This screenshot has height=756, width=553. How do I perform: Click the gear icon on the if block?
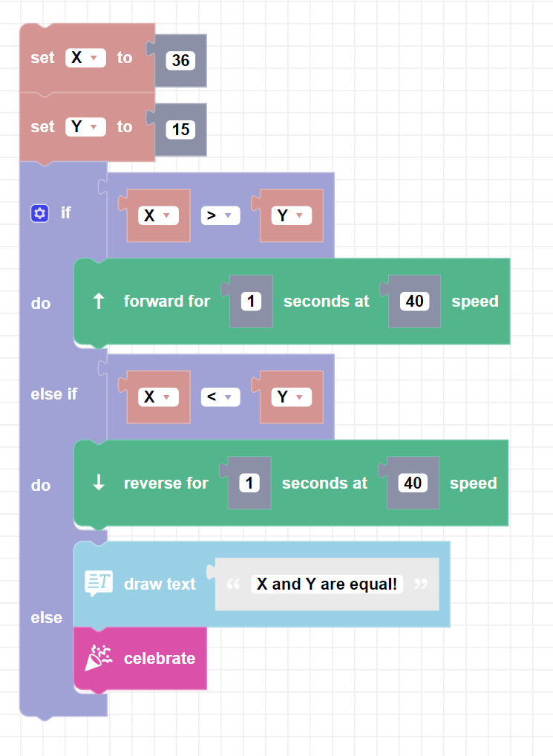coord(39,213)
